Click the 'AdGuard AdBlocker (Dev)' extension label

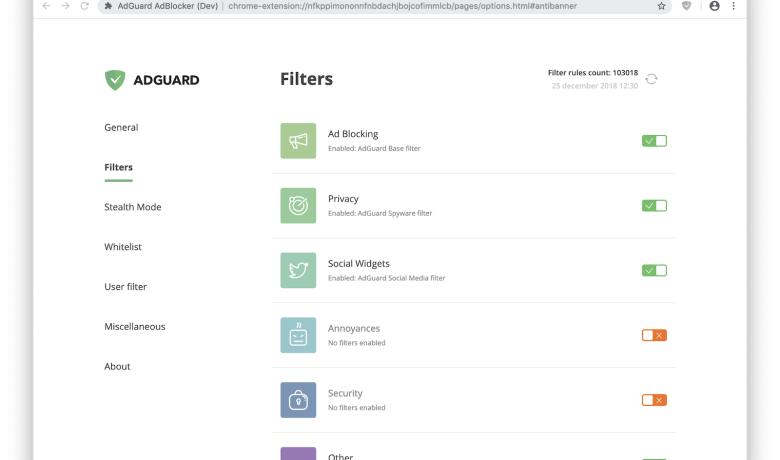point(168,6)
